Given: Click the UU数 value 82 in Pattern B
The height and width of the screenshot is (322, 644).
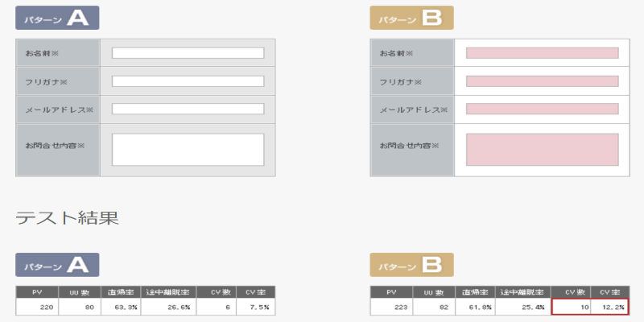Looking at the screenshot, I should [x=434, y=307].
